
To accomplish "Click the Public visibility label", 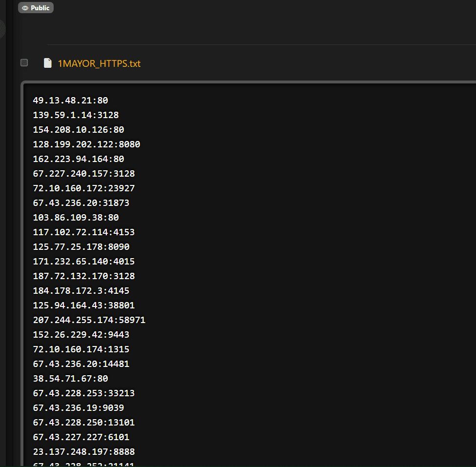I will pos(40,8).
